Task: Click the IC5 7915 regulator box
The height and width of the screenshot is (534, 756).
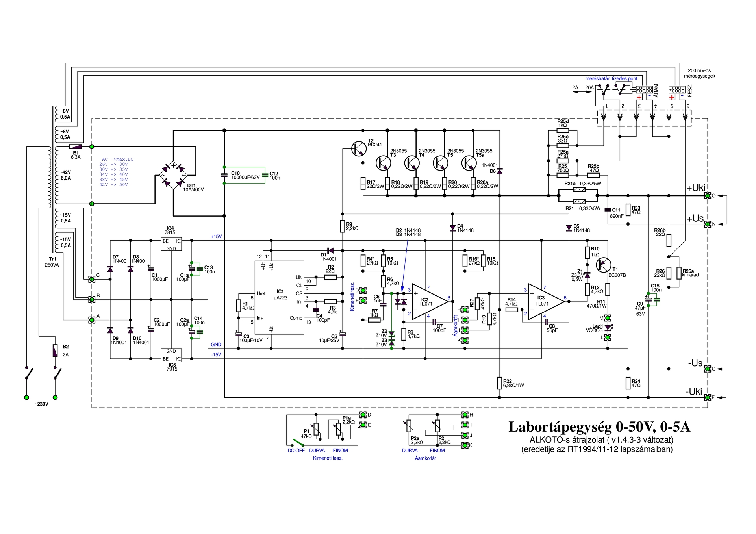Action: pos(172,355)
